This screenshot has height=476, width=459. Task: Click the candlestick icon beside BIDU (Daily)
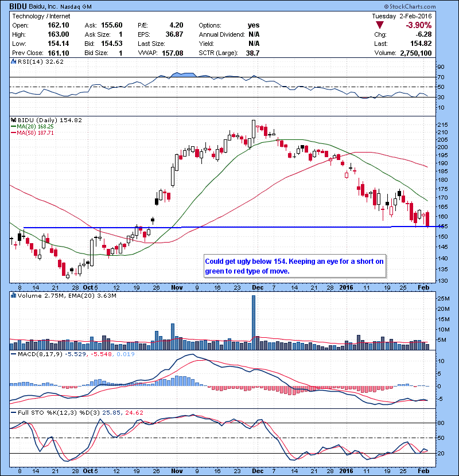13,120
